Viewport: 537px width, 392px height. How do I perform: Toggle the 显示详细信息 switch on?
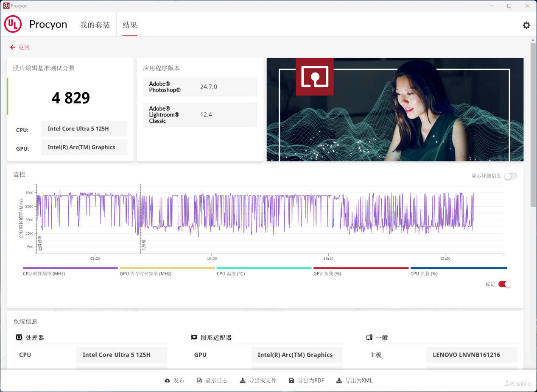[510, 176]
